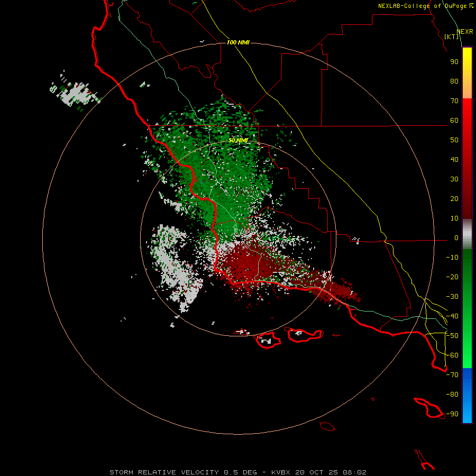Click the 90 value on the velocity scale
The height and width of the screenshot is (476, 476).
(454, 62)
